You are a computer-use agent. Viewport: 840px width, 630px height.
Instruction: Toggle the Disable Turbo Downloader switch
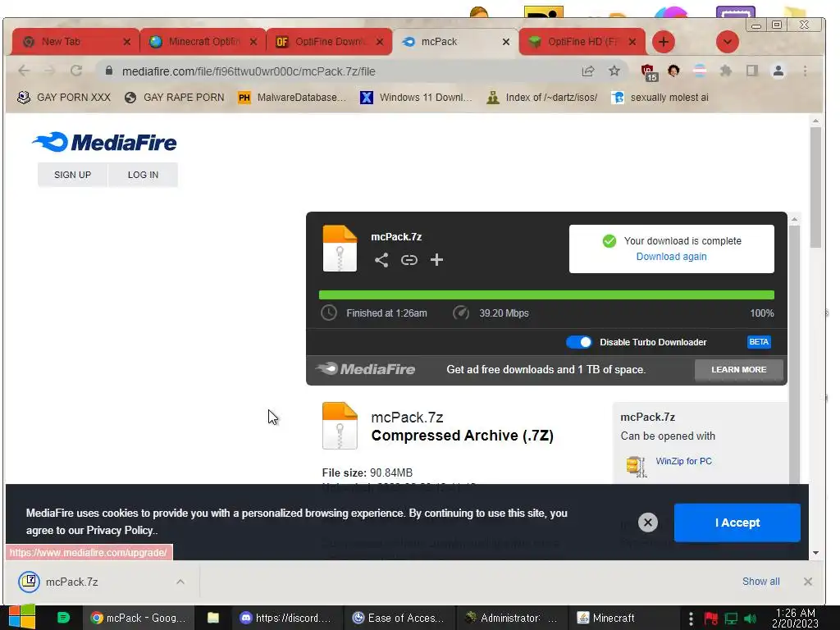579,342
